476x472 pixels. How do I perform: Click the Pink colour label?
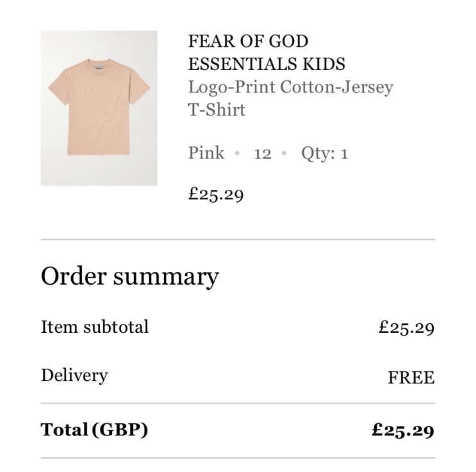(206, 153)
